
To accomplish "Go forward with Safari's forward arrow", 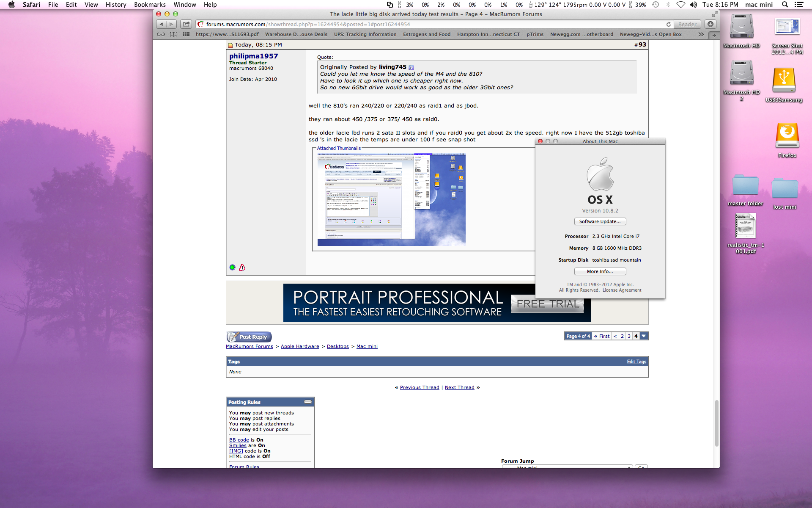I will click(x=171, y=24).
